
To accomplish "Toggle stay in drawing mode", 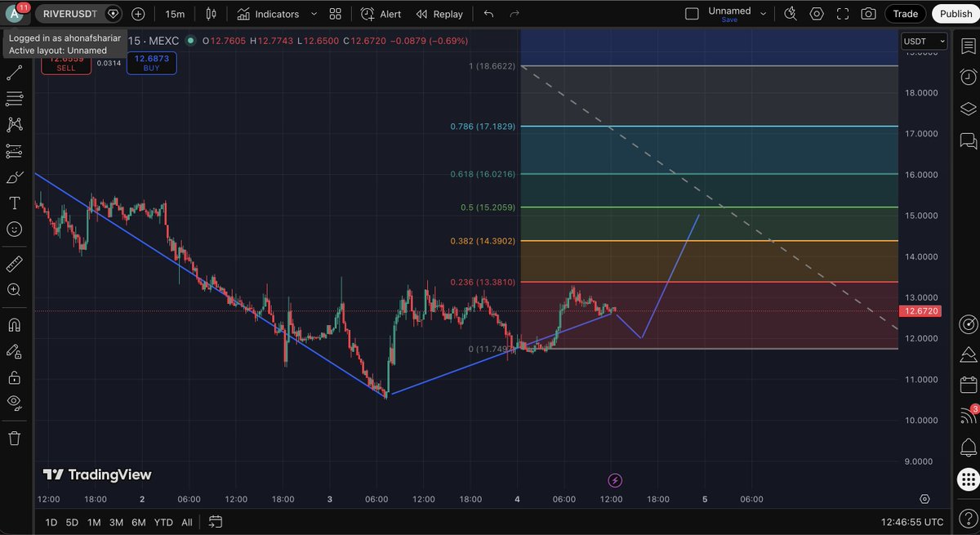I will click(x=14, y=351).
